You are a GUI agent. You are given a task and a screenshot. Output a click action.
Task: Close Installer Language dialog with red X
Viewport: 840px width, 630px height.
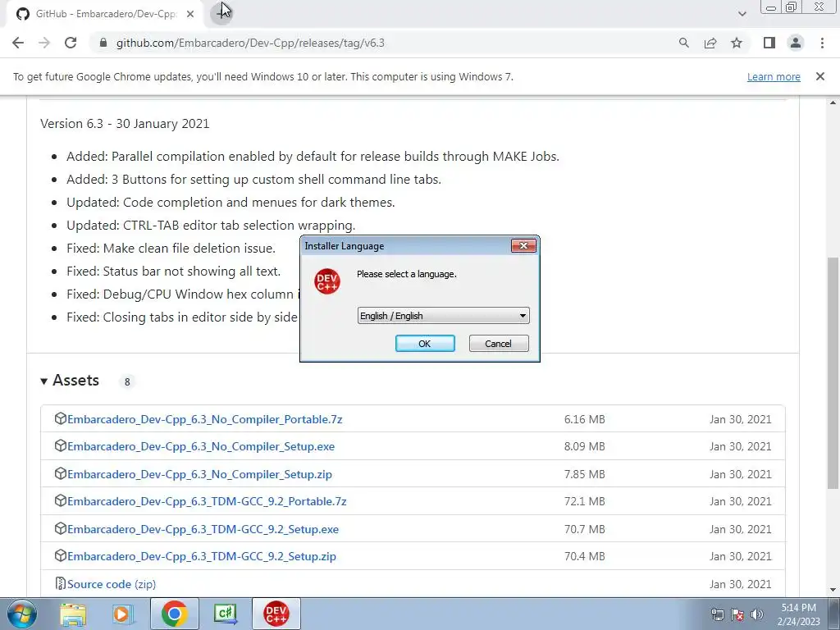[523, 246]
